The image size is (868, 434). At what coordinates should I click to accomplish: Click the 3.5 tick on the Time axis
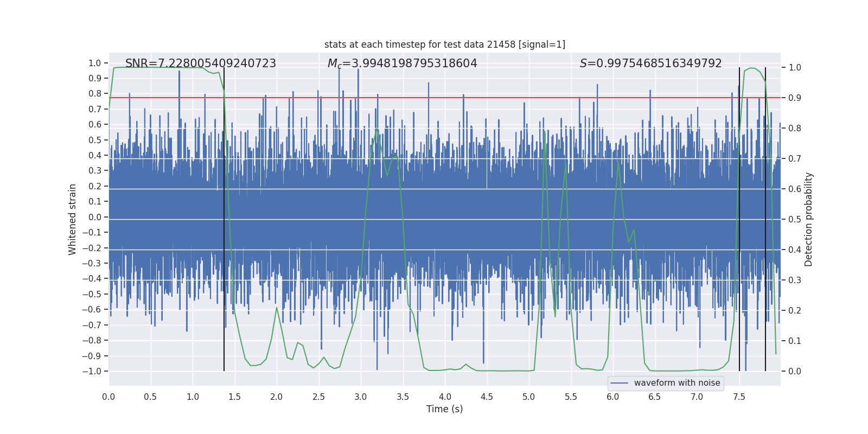click(x=403, y=397)
